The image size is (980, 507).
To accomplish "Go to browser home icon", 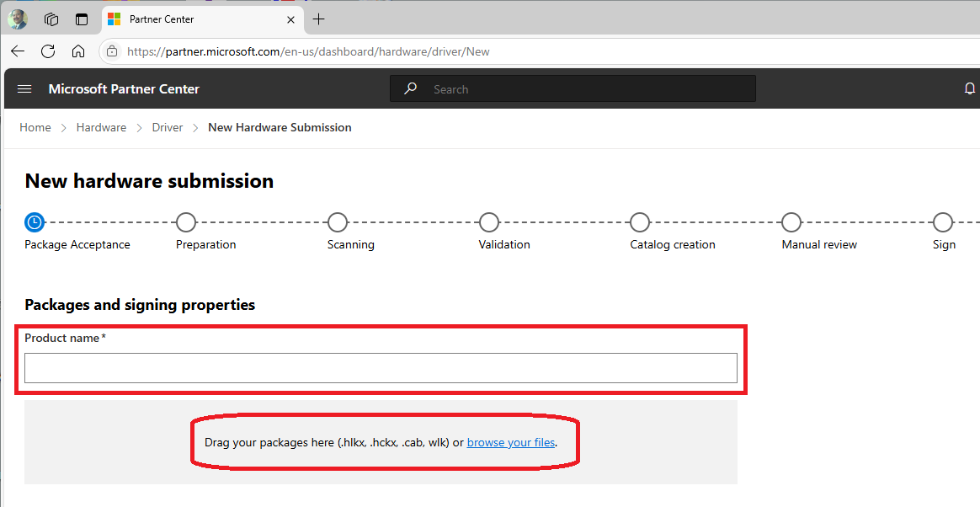I will click(78, 51).
